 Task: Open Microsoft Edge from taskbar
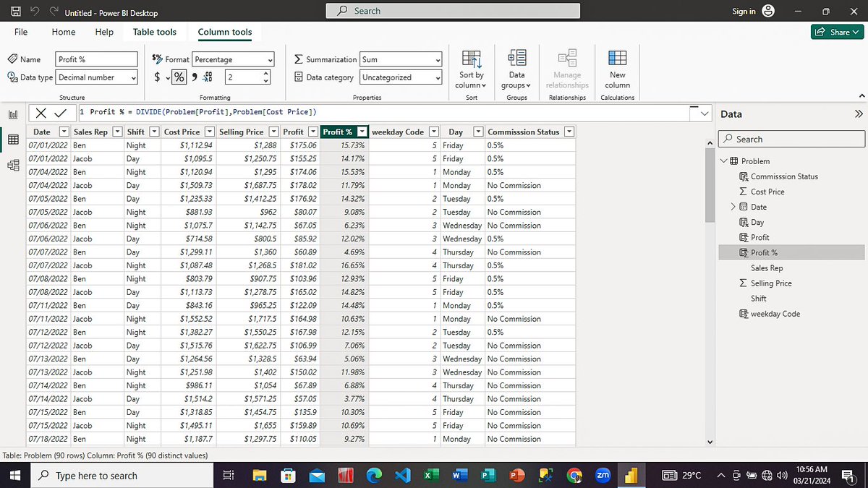[374, 475]
